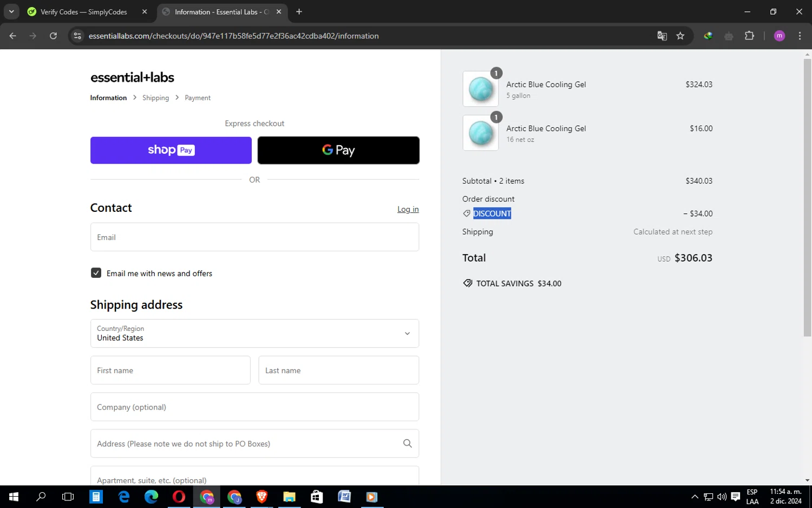
Task: Click the translate page icon
Action: (x=662, y=36)
